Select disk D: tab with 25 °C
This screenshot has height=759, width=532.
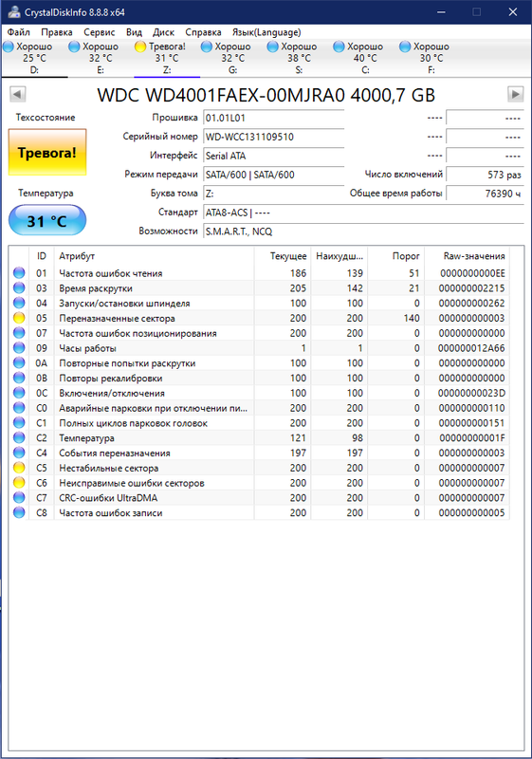click(34, 58)
